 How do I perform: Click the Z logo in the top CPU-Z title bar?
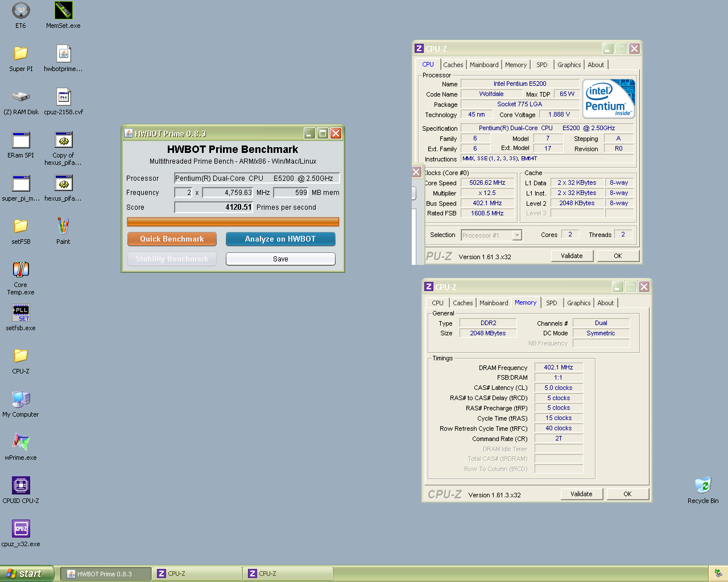[419, 49]
